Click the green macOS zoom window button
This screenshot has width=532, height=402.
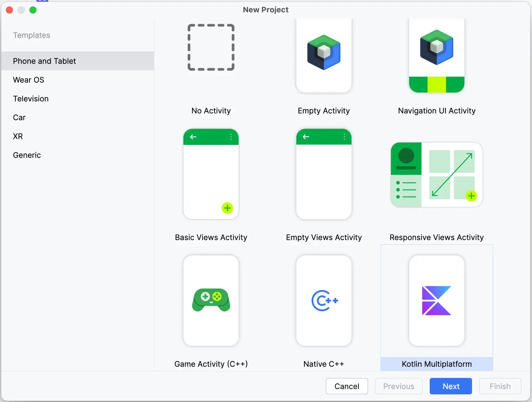tap(33, 10)
